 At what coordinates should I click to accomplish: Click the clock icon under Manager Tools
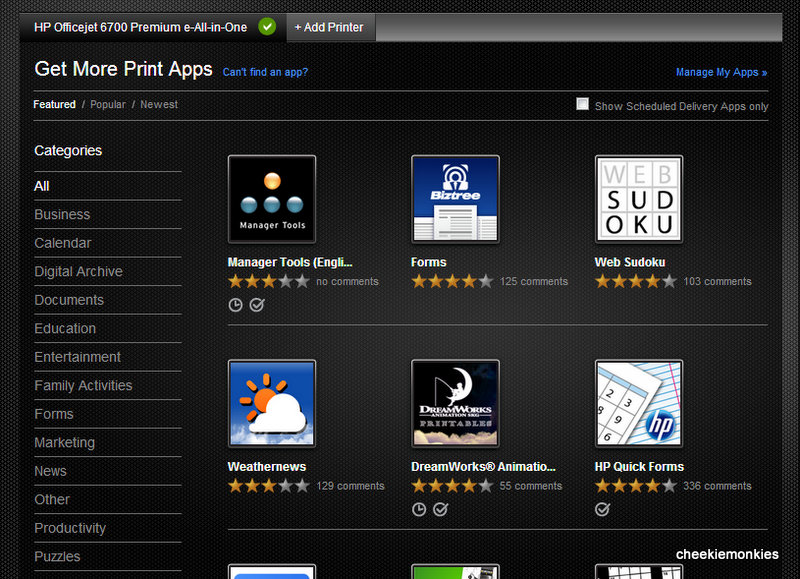tap(235, 305)
